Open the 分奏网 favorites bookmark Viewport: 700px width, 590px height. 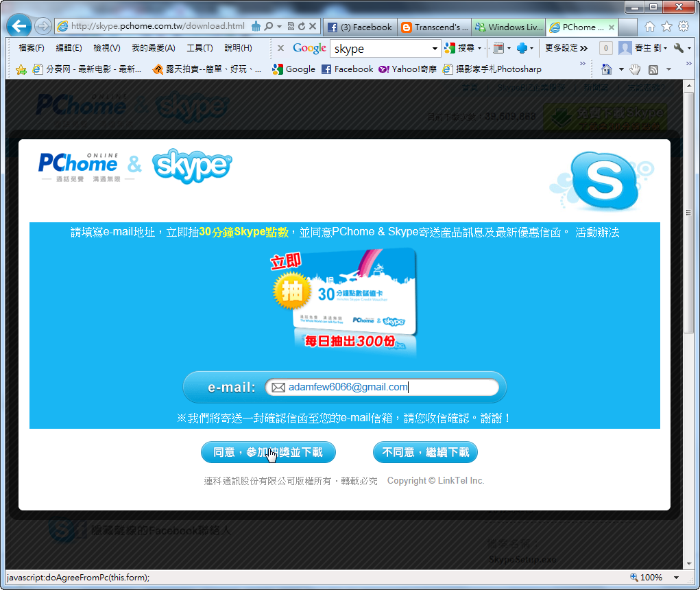[x=88, y=69]
